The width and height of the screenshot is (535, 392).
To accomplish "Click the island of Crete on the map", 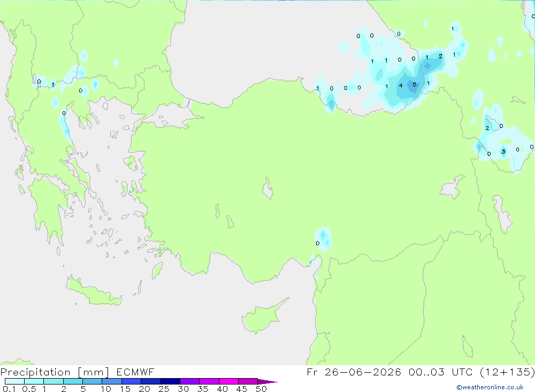I will (x=94, y=291).
